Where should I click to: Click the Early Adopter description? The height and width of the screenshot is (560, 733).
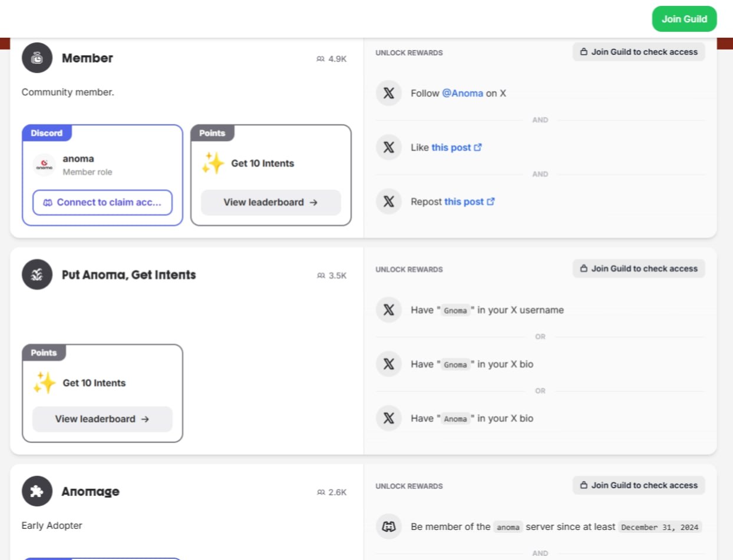(52, 525)
